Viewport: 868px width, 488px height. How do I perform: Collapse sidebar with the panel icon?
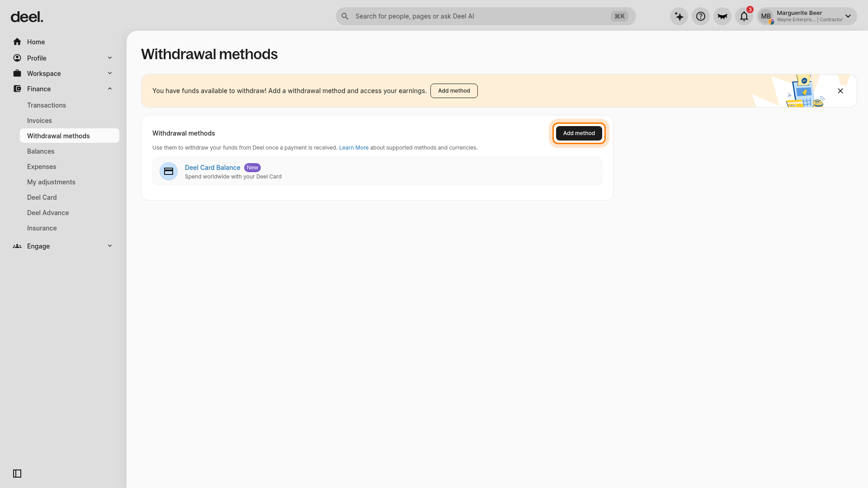[17, 474]
